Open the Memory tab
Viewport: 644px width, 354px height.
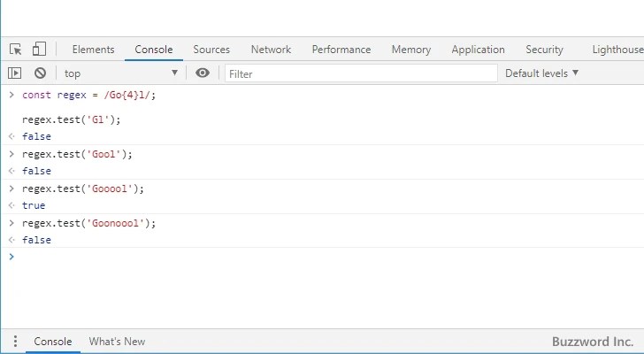410,50
